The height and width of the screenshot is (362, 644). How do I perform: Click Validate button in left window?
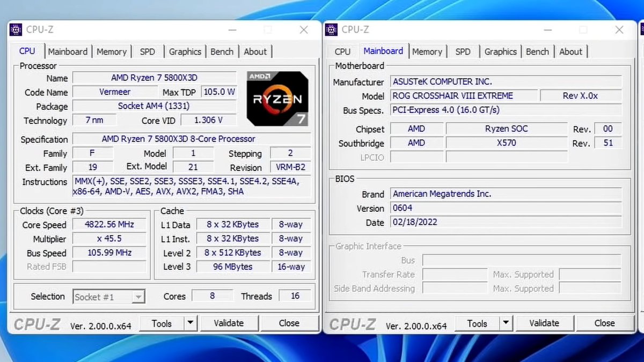coord(229,323)
